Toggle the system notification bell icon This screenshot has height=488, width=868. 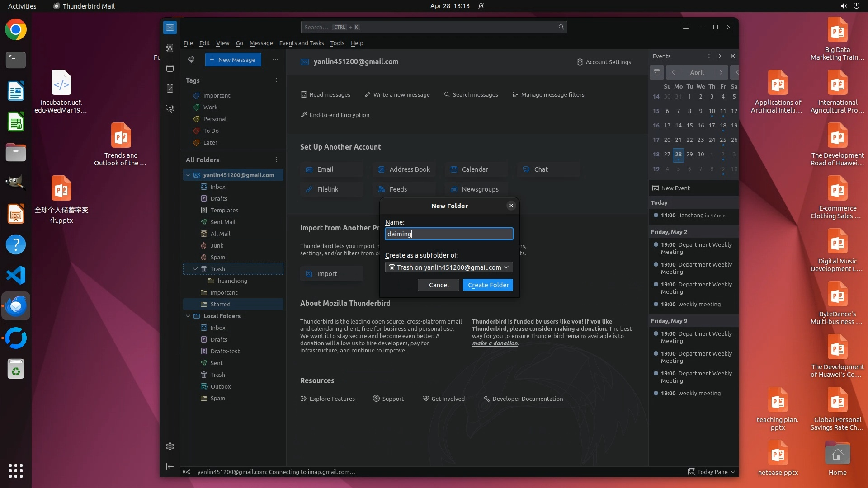481,6
